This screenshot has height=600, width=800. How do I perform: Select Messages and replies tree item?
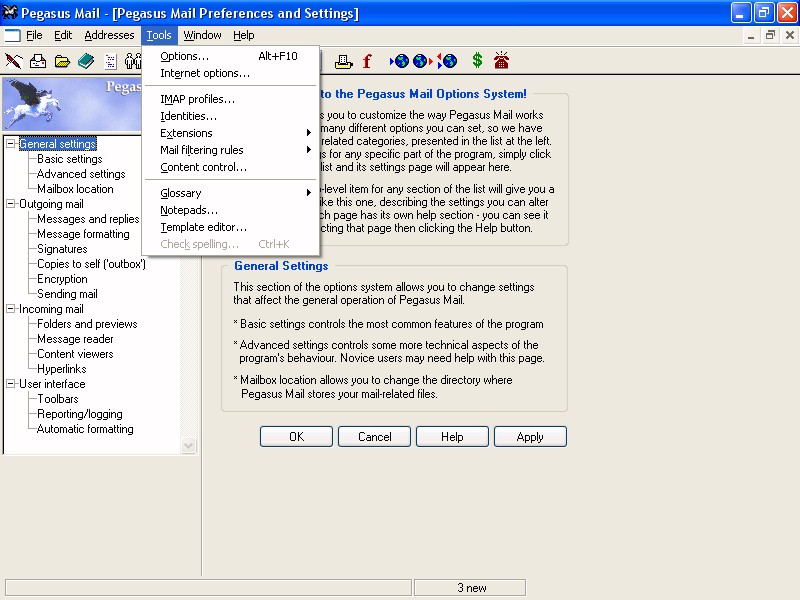coord(88,219)
